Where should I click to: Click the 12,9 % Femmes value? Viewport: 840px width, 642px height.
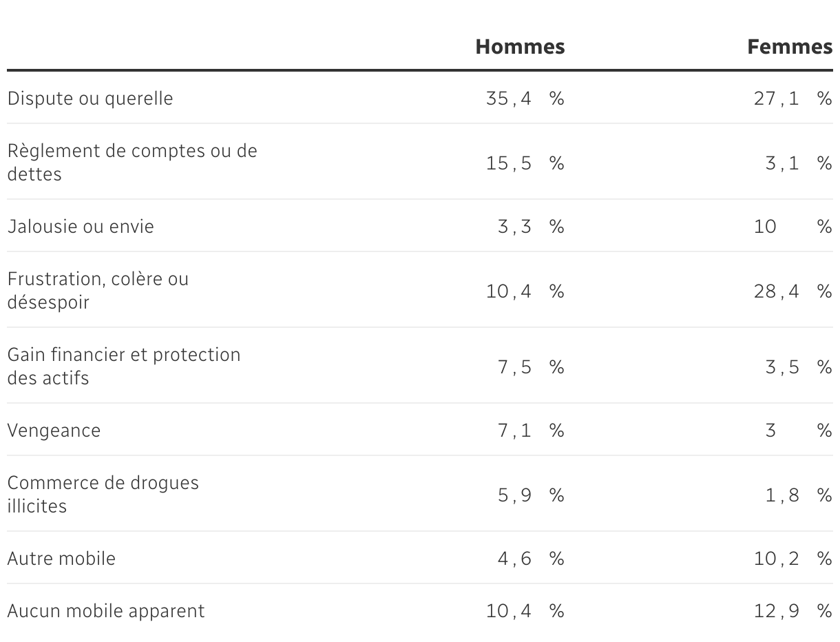point(793,611)
